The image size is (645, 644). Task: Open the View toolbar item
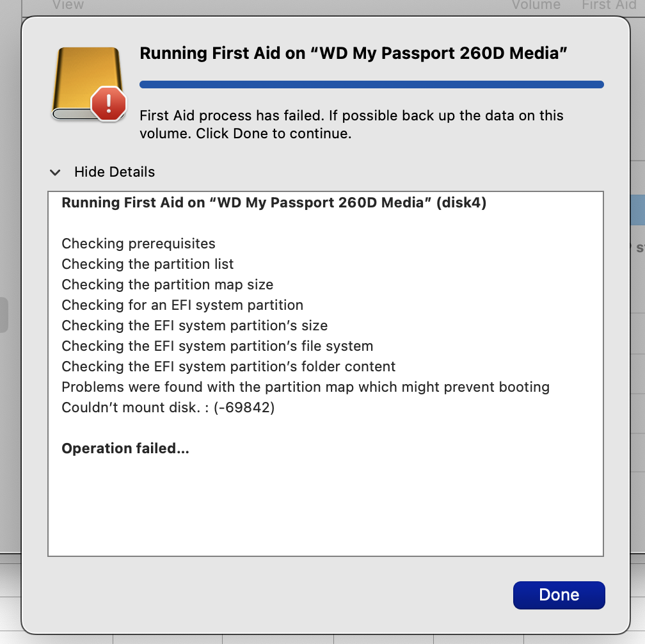click(68, 5)
